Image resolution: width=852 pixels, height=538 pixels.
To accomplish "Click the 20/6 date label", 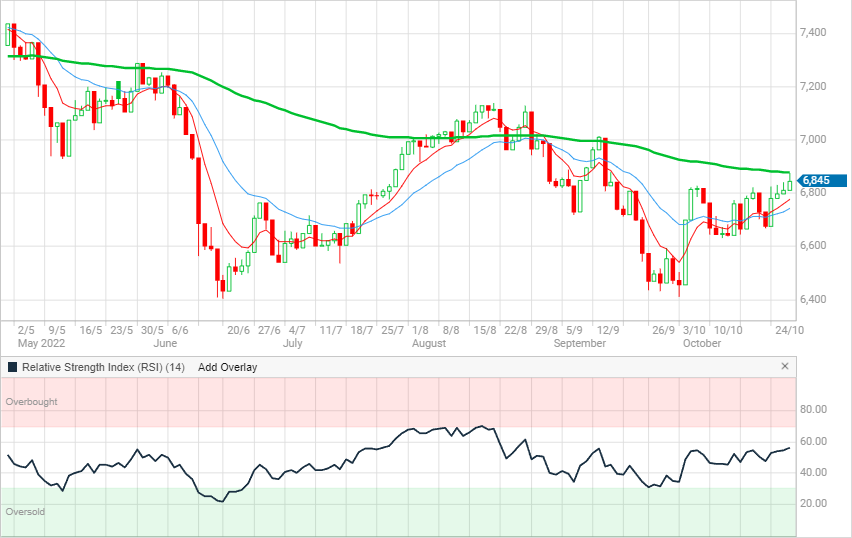I will 238,329.
